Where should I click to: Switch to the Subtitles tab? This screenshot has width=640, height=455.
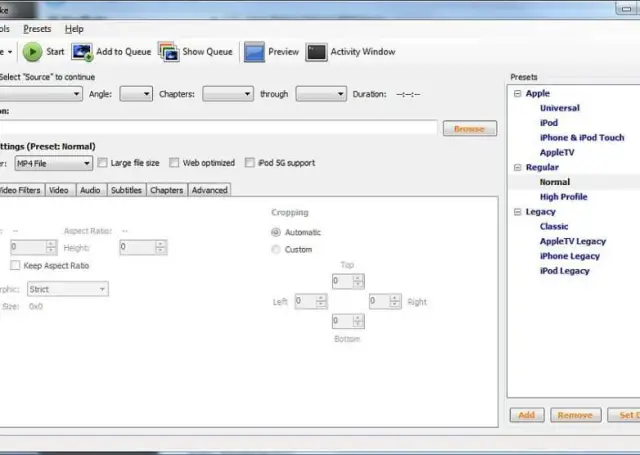tap(126, 190)
